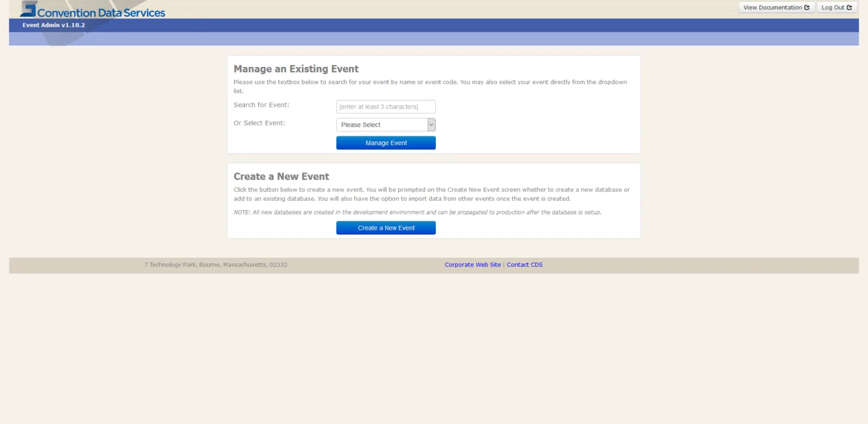Screen dimensions: 868x424
Task: Click the Search for Event label
Action: pyautogui.click(x=262, y=105)
